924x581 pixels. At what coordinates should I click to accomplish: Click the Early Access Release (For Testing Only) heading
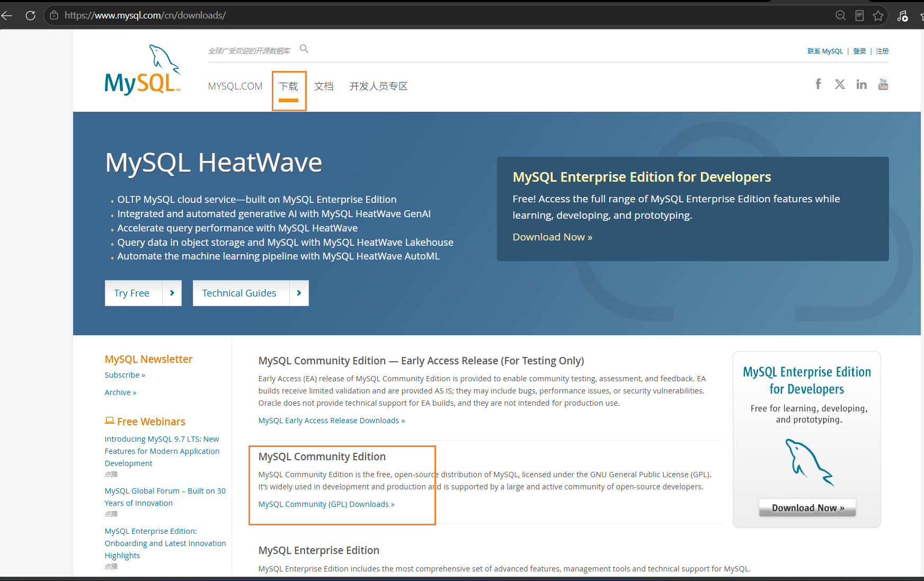click(421, 361)
